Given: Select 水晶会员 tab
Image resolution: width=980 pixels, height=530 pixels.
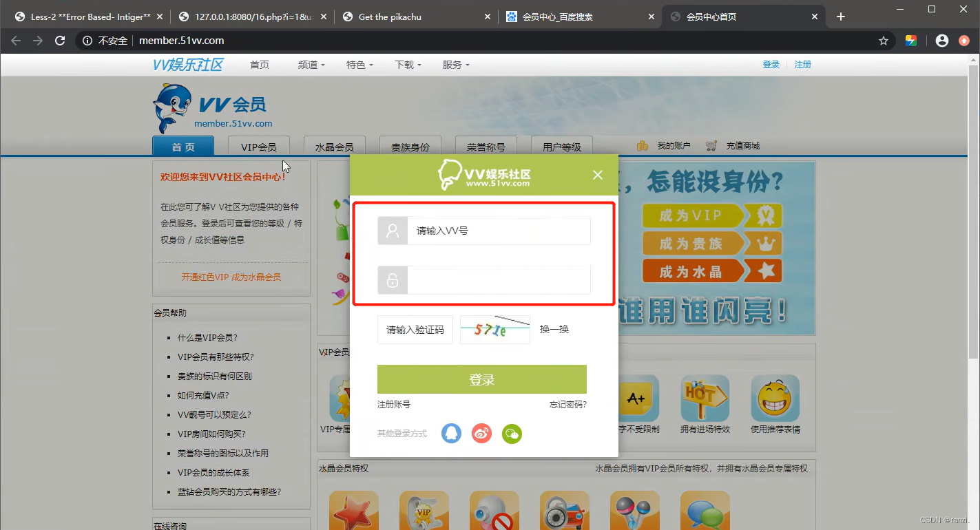Looking at the screenshot, I should (334, 146).
